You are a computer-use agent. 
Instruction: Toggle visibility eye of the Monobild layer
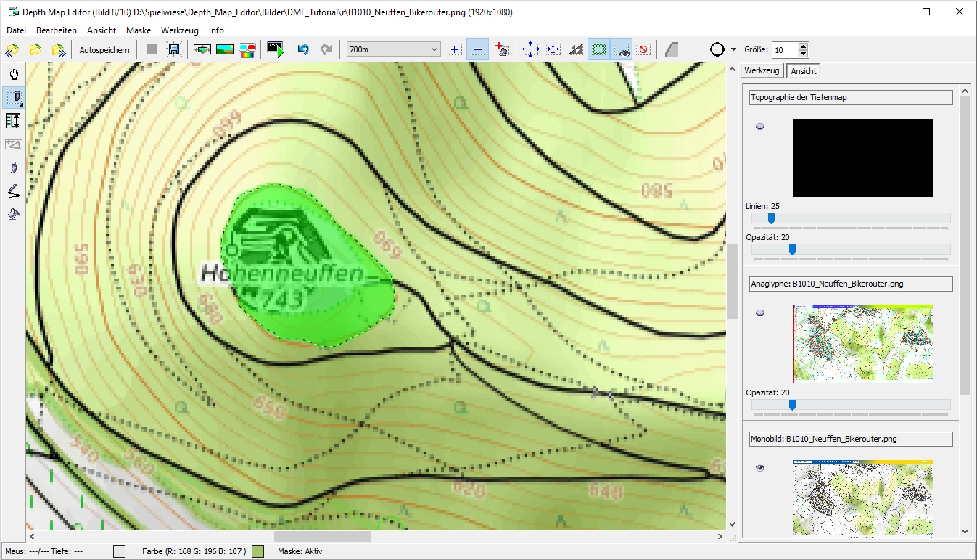pyautogui.click(x=760, y=468)
